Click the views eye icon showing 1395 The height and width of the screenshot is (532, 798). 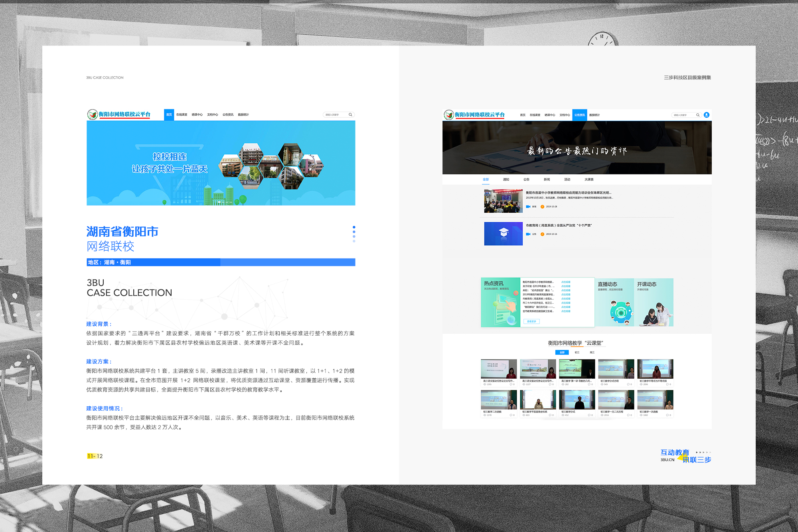click(x=485, y=384)
